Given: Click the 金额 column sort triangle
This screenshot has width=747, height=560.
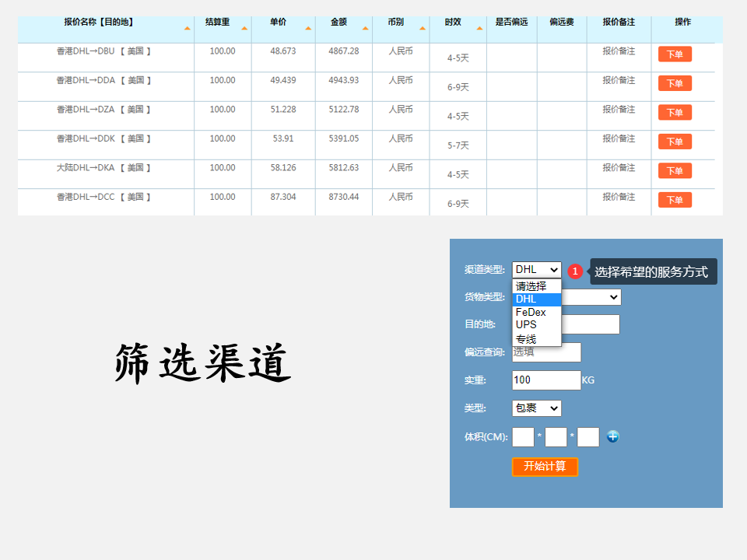Looking at the screenshot, I should [x=366, y=29].
